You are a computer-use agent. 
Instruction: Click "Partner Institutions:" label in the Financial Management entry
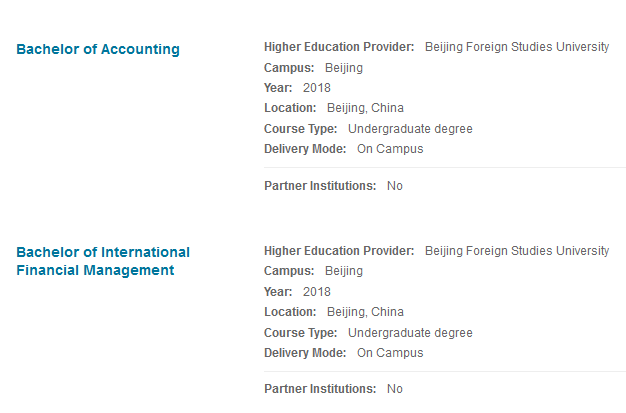coord(320,389)
